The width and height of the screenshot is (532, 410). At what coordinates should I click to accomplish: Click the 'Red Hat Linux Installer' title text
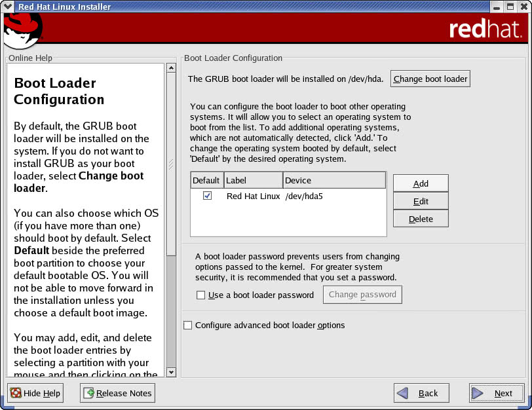pyautogui.click(x=64, y=7)
